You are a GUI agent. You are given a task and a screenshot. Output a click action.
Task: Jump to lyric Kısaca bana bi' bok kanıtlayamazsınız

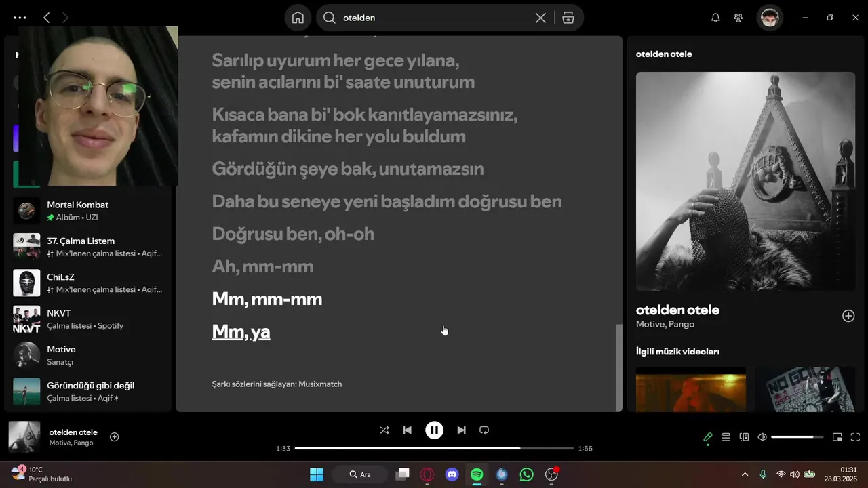point(365,125)
